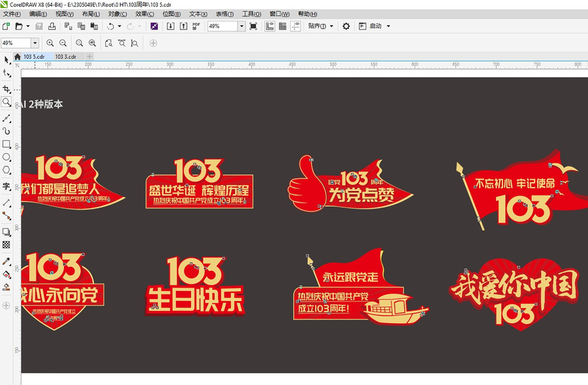Click the Welcome screen home tab icon

(18, 57)
